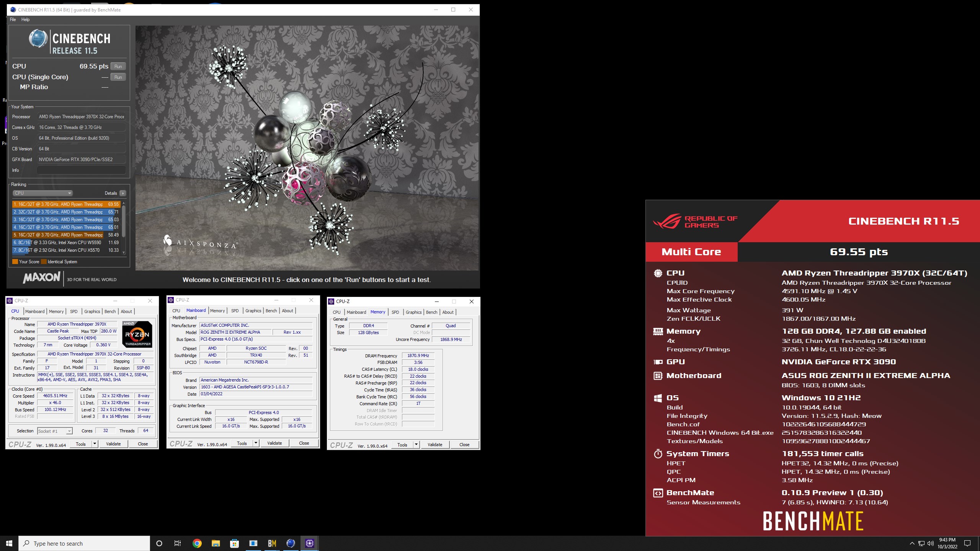980x551 pixels.
Task: Click Validate in the left CPU-Z window
Action: [x=113, y=444]
